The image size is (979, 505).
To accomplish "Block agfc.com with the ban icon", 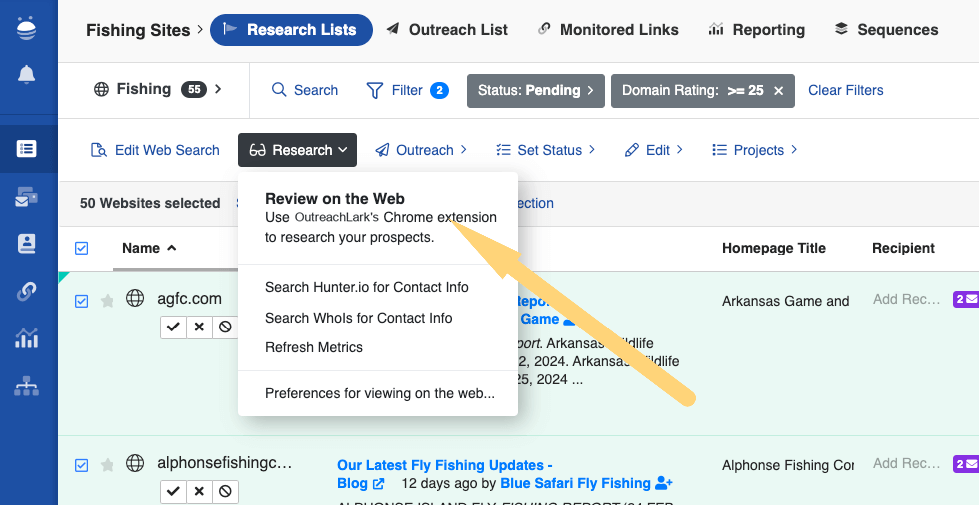I will point(225,327).
